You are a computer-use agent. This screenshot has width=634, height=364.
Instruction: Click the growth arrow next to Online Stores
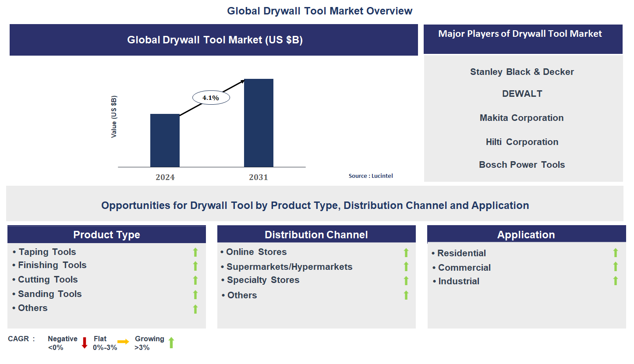click(x=406, y=252)
